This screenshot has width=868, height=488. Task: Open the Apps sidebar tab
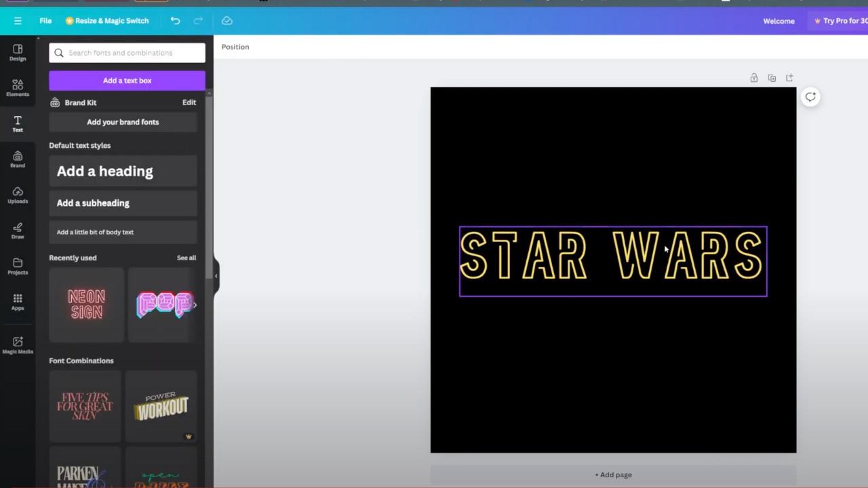point(18,302)
